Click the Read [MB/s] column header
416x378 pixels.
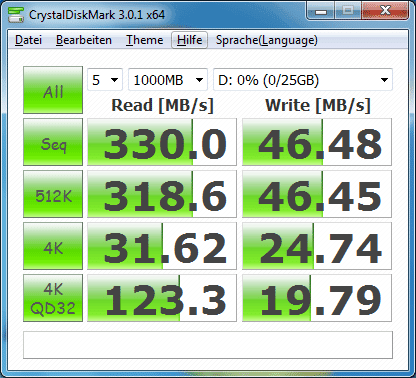point(162,105)
